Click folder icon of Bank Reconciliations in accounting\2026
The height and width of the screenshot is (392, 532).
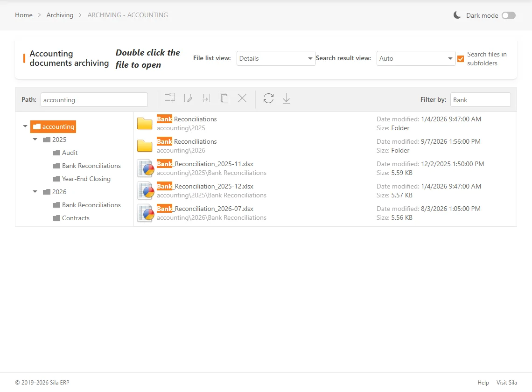pyautogui.click(x=145, y=146)
